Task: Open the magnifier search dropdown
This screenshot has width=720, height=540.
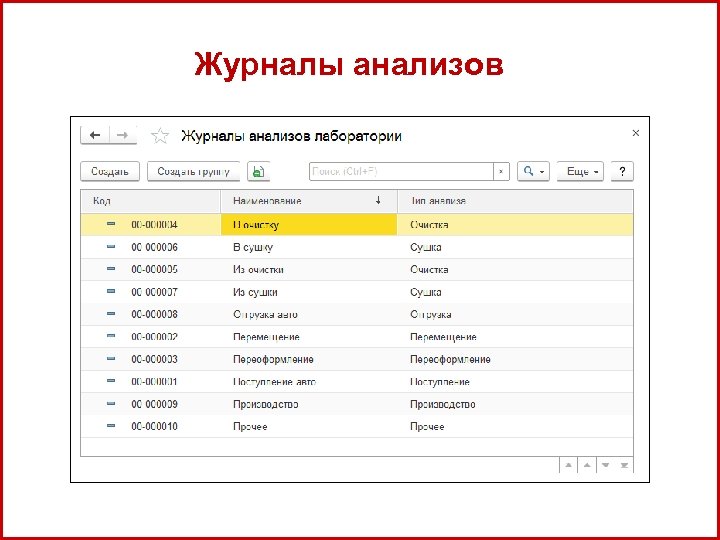Action: point(533,171)
